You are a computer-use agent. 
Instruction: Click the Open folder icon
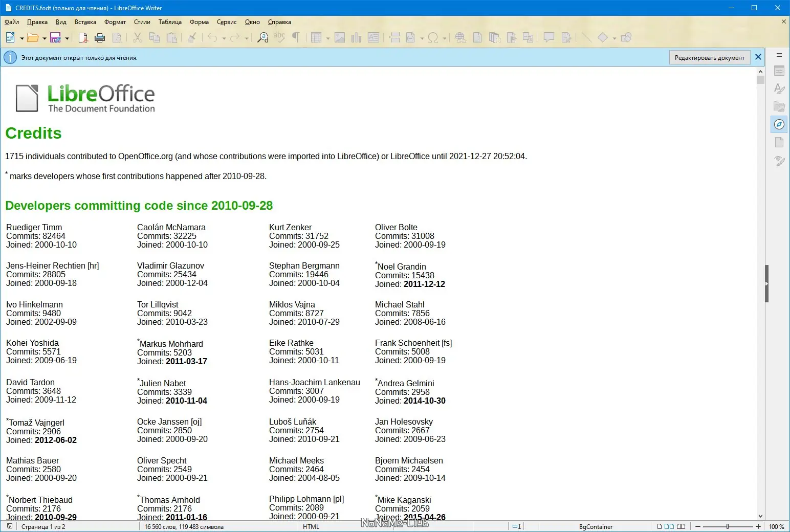point(33,37)
